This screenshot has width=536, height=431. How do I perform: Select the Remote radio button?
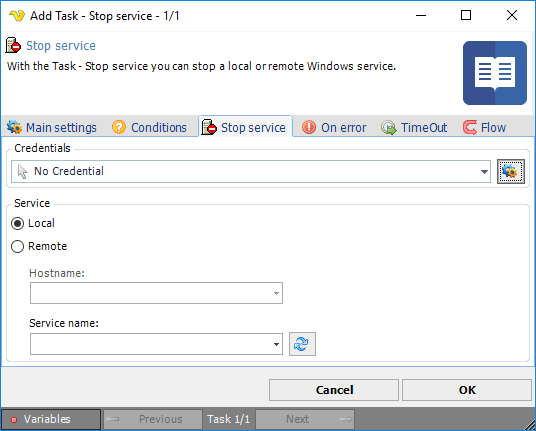click(17, 246)
